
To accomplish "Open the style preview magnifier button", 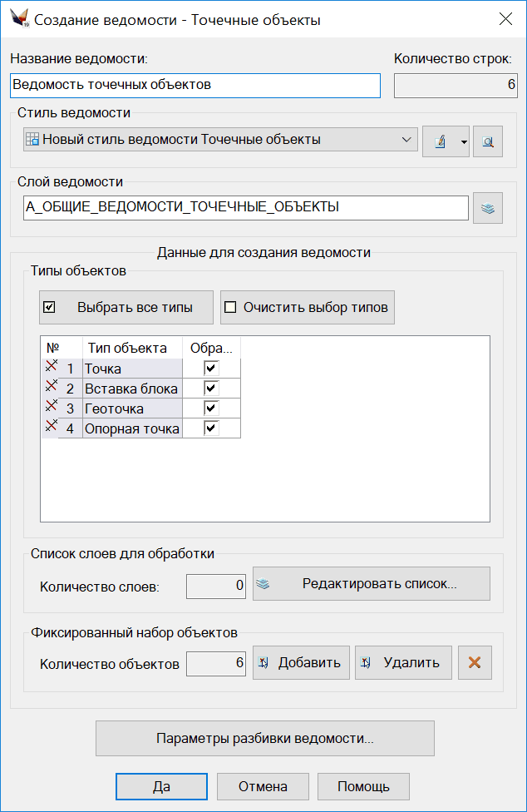I will pos(488,142).
